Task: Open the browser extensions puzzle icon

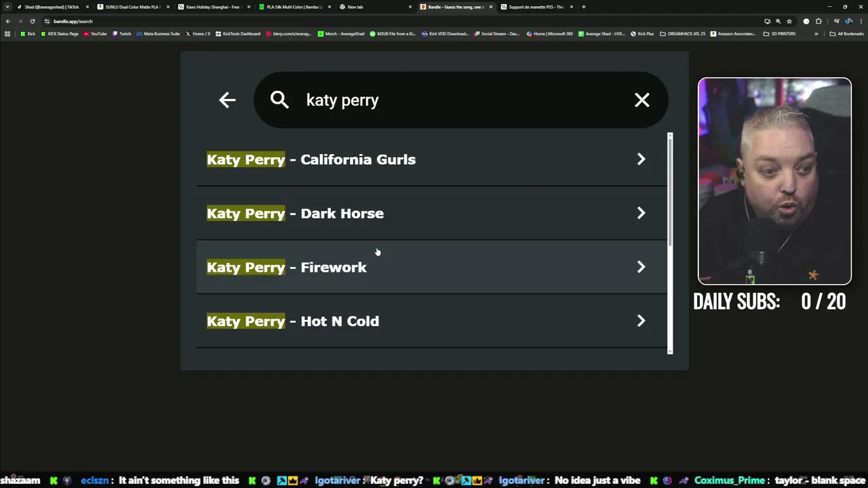Action: coord(818,21)
